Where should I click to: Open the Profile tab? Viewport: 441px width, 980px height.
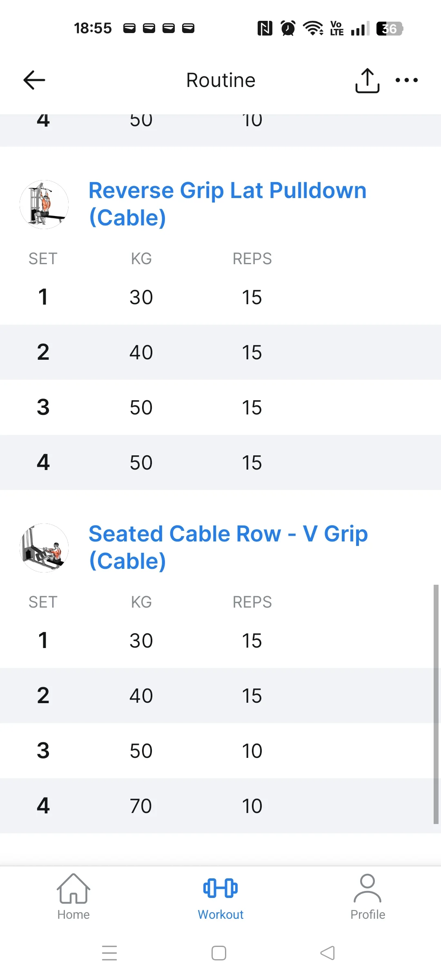click(x=367, y=897)
